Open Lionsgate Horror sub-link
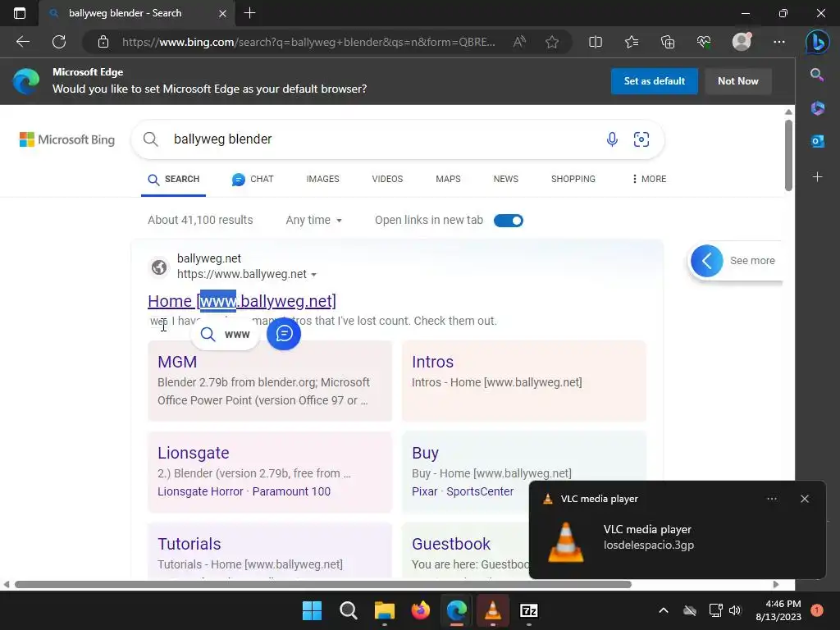 click(x=200, y=491)
